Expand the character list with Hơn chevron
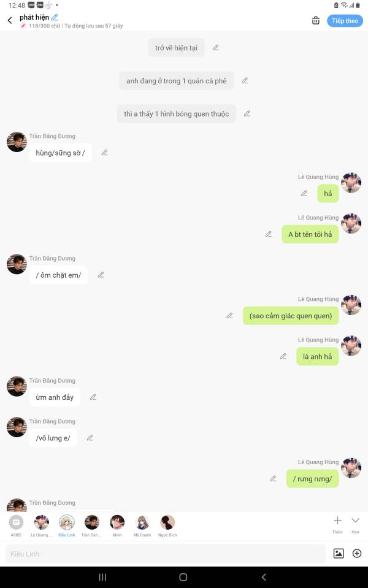Screen dimensions: 368x588 pos(355,524)
